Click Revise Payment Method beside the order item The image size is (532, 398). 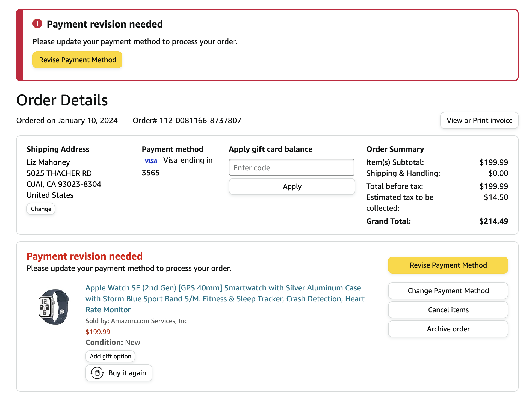point(448,265)
